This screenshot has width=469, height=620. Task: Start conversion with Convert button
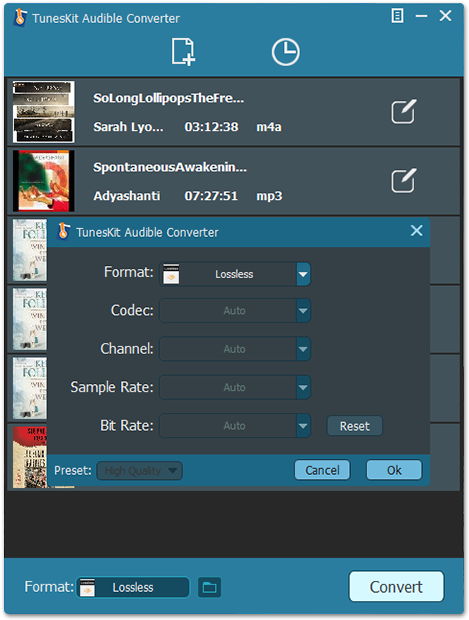tap(396, 587)
